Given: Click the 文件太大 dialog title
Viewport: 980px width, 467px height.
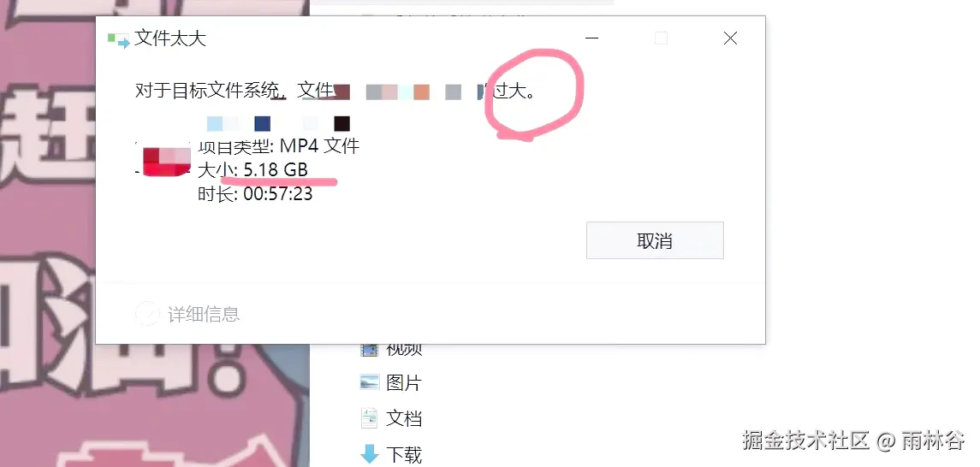Looking at the screenshot, I should pyautogui.click(x=170, y=38).
